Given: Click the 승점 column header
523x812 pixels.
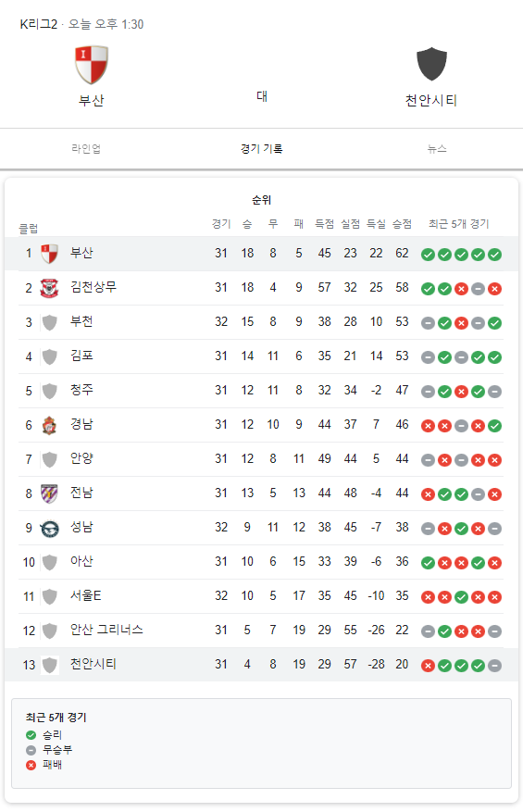Looking at the screenshot, I should (x=402, y=224).
